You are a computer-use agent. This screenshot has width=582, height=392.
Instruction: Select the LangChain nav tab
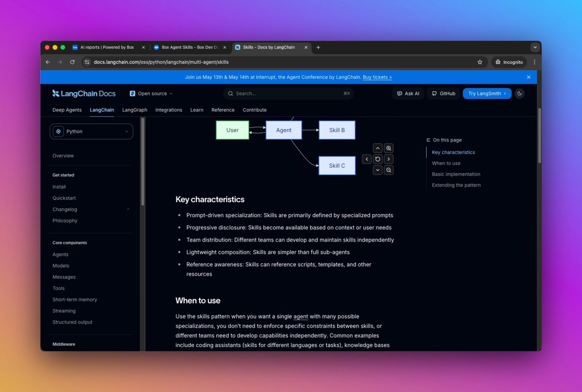[x=102, y=110]
